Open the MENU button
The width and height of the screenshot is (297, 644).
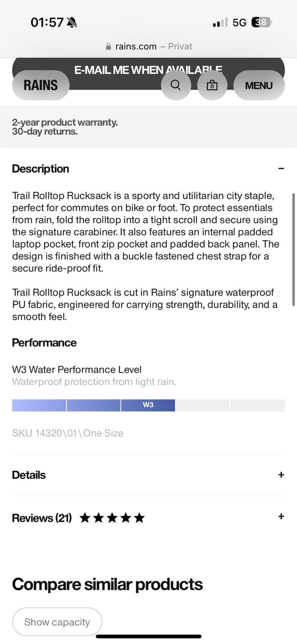259,85
